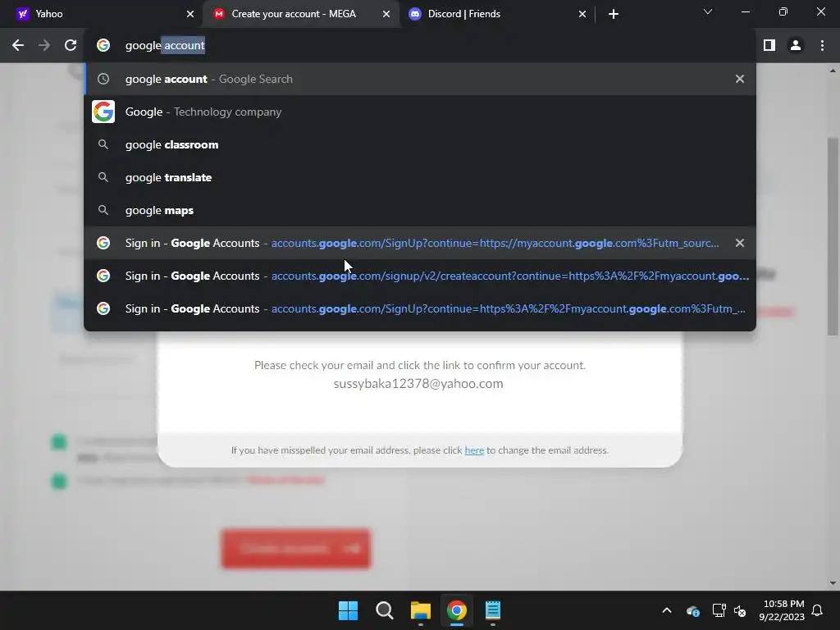840x630 pixels.
Task: Open Chrome three-dot menu
Action: [822, 46]
